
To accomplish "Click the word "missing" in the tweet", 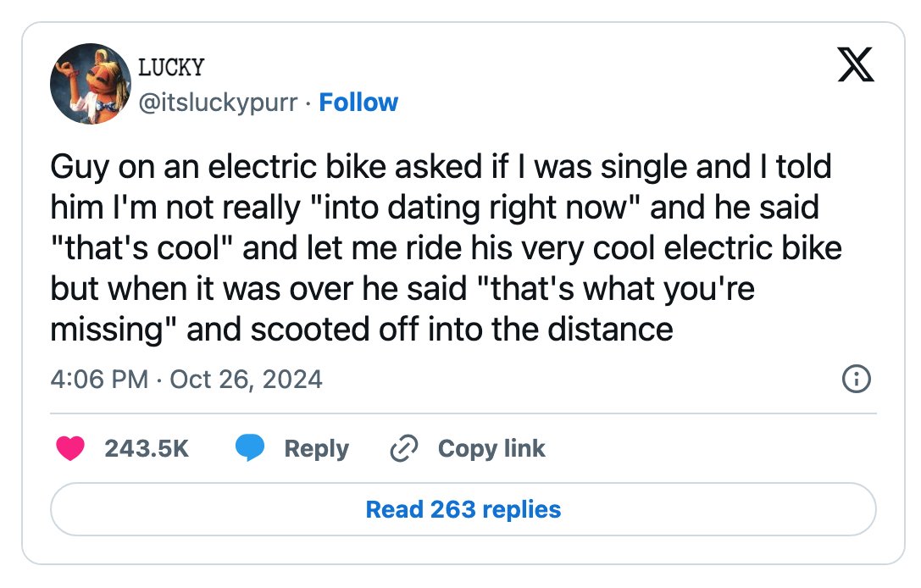I will coord(107,330).
